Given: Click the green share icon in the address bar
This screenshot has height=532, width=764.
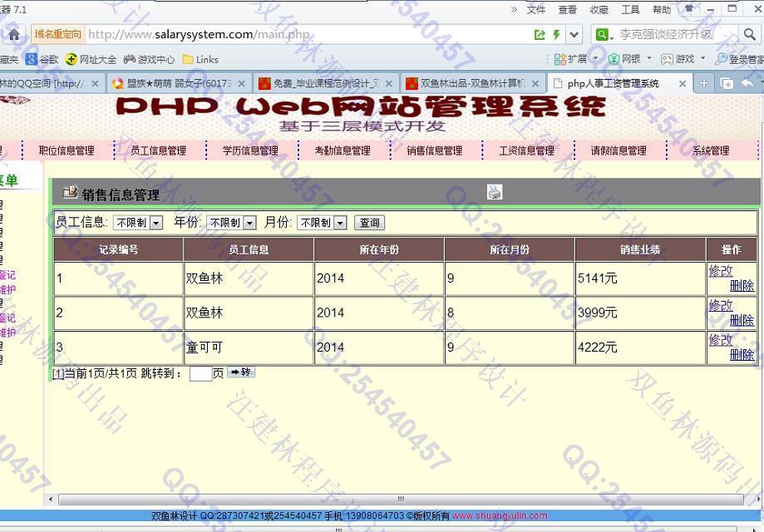Looking at the screenshot, I should [x=540, y=35].
